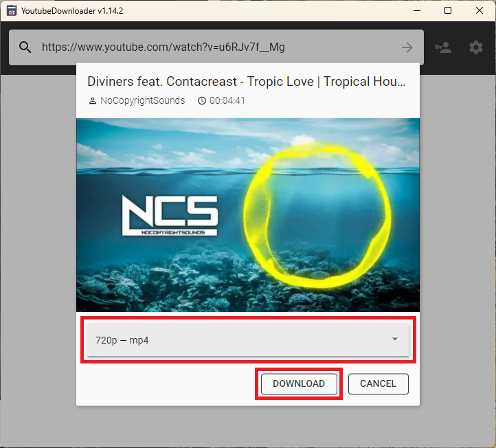This screenshot has height=448, width=496.
Task: Click the YoutubeDownloader app icon in title bar
Action: (x=12, y=10)
